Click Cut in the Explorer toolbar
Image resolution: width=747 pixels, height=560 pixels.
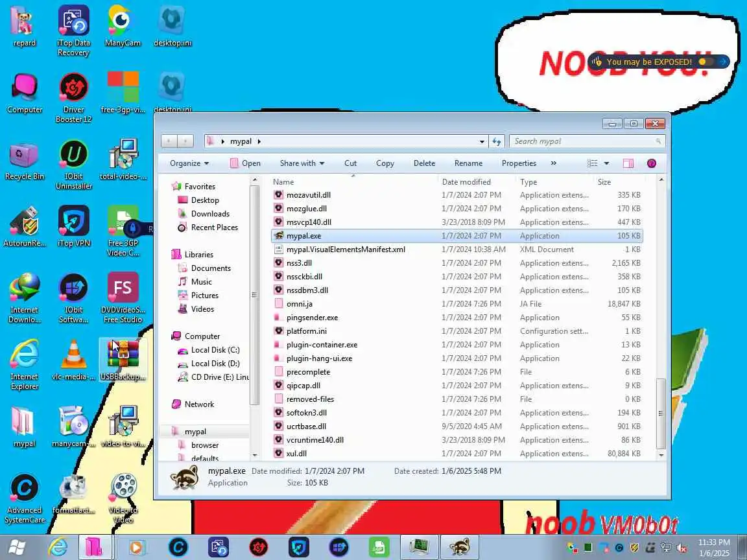[x=350, y=163]
